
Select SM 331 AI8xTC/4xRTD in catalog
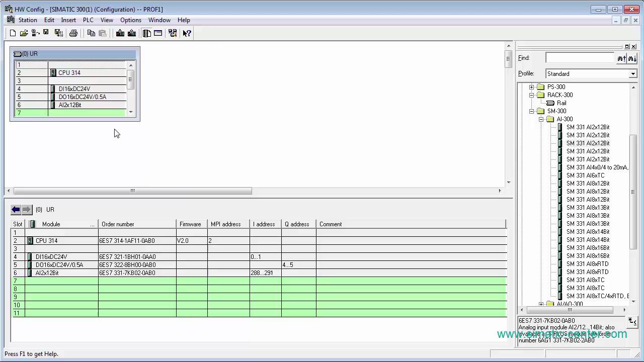pyautogui.click(x=597, y=296)
